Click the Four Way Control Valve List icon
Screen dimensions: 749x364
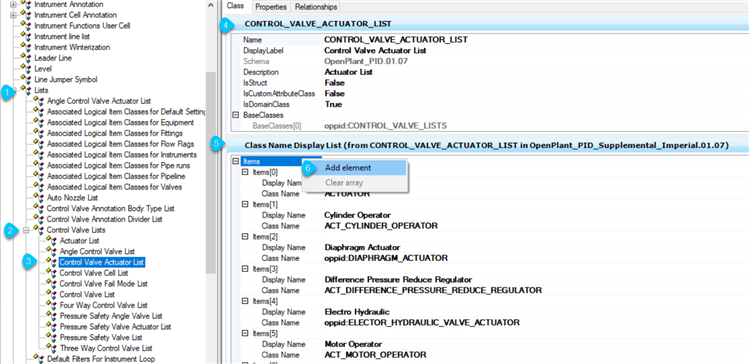tap(52, 305)
